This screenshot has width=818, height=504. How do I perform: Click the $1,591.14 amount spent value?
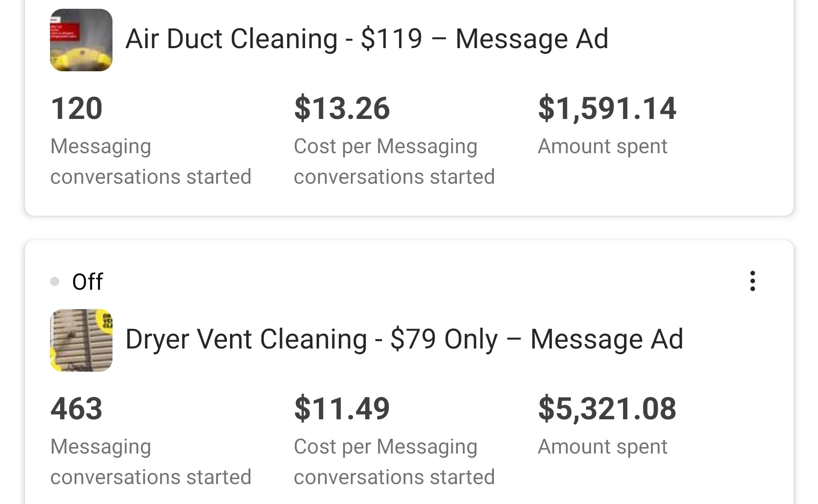(x=607, y=108)
